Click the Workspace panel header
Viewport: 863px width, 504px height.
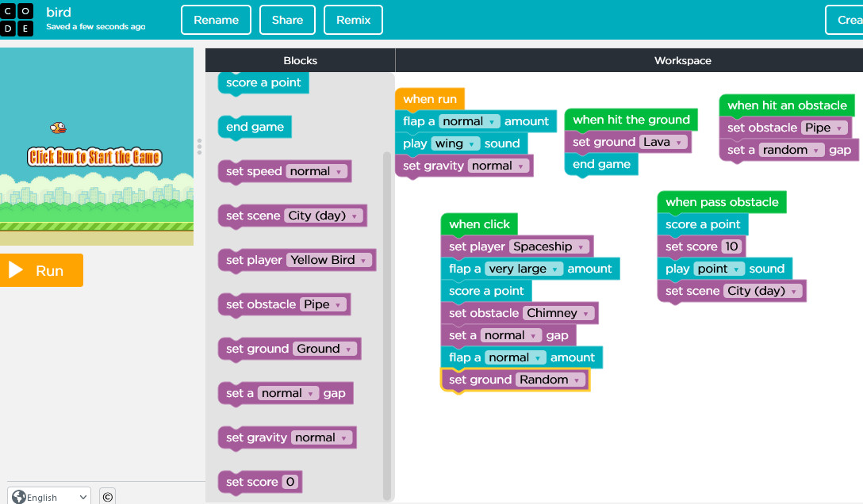pos(682,60)
